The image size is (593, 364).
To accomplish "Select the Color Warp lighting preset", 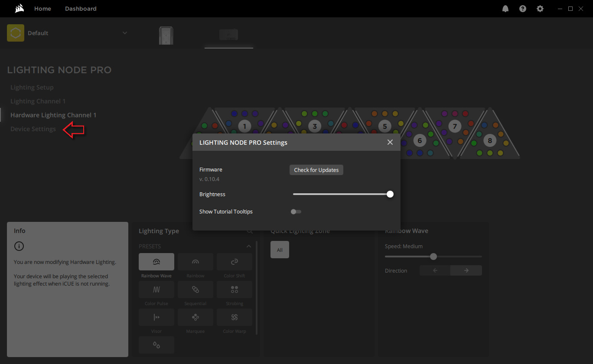I will click(235, 317).
